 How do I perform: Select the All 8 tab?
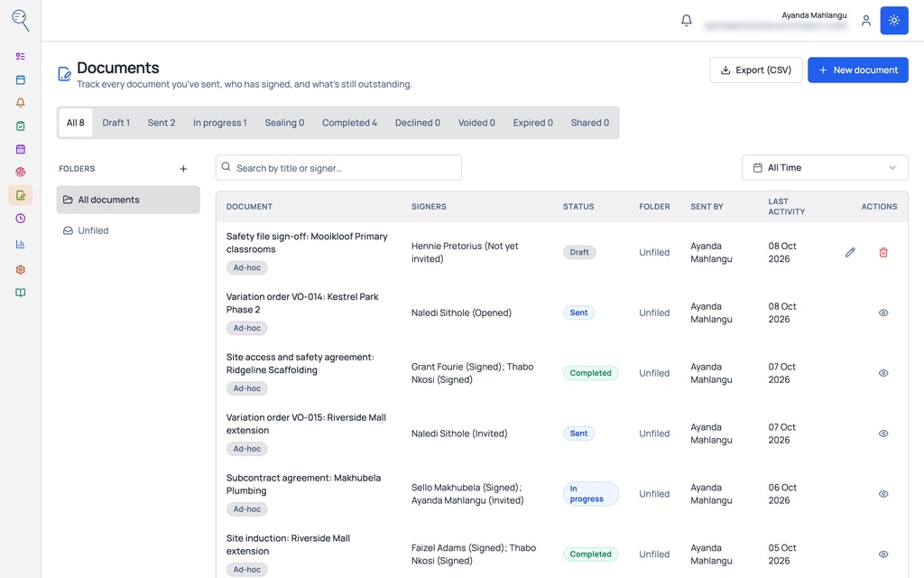76,123
